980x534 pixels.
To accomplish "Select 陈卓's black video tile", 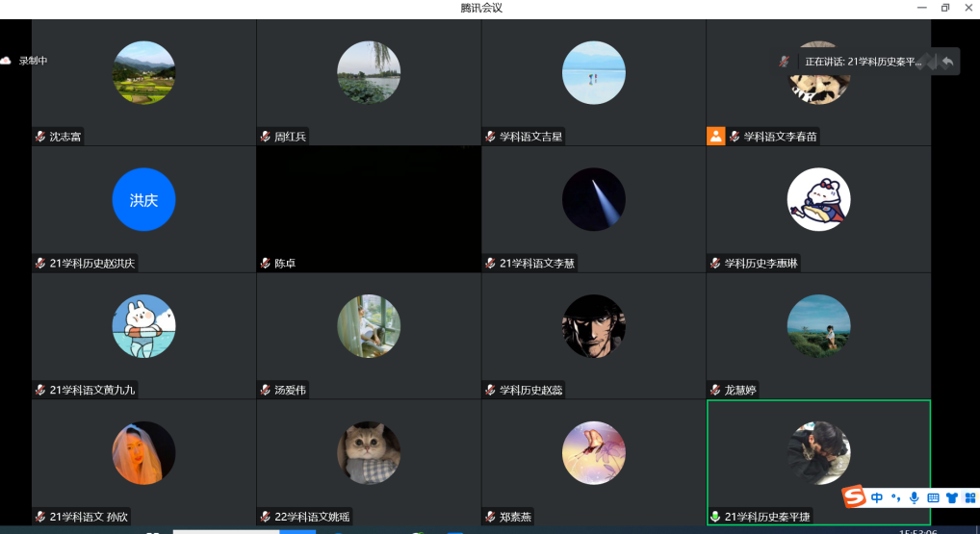I will 369,200.
